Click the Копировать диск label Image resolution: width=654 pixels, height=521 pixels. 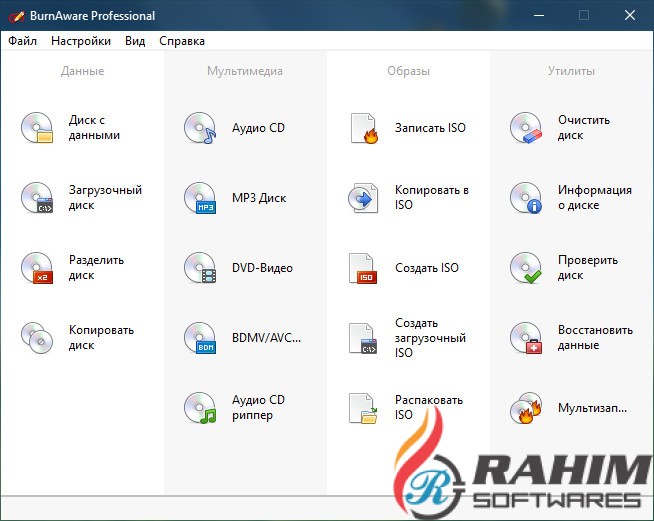[x=101, y=338]
